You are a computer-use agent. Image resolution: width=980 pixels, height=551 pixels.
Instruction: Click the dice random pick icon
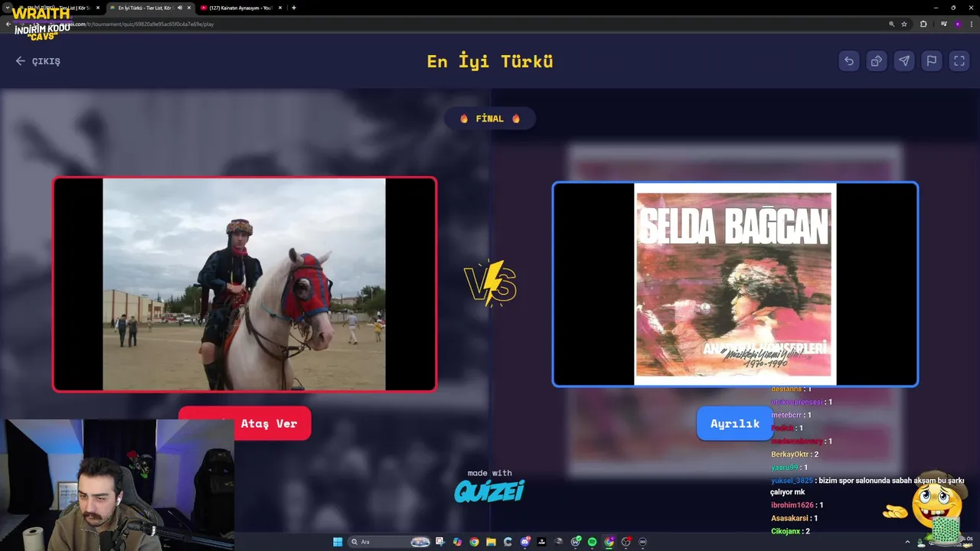click(x=876, y=61)
